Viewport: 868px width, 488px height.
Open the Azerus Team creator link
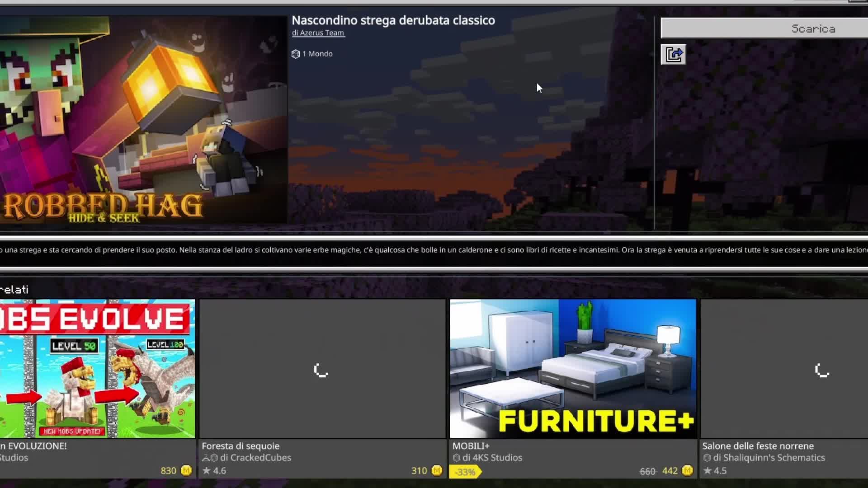pyautogui.click(x=318, y=33)
